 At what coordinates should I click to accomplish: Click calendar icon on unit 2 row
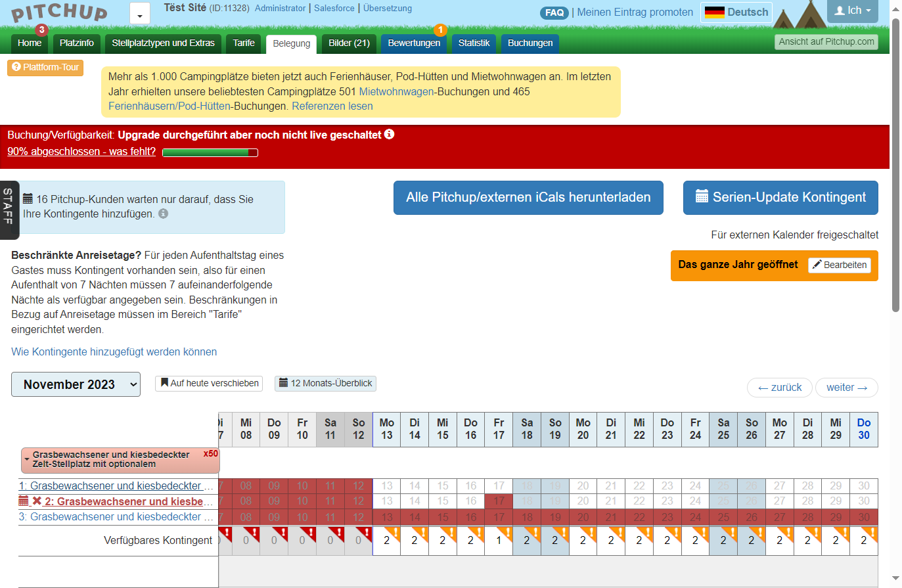(24, 501)
